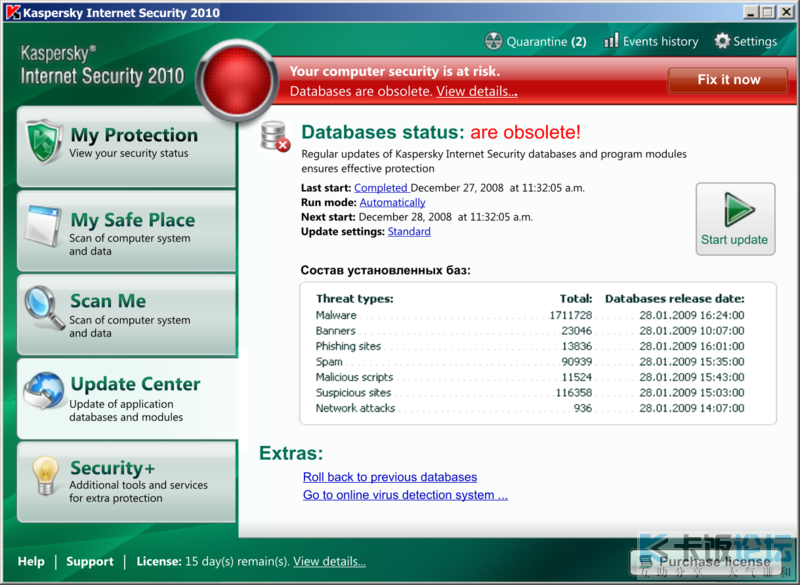The width and height of the screenshot is (800, 585).
Task: Click the Kaspersky logo in title bar
Action: point(13,12)
